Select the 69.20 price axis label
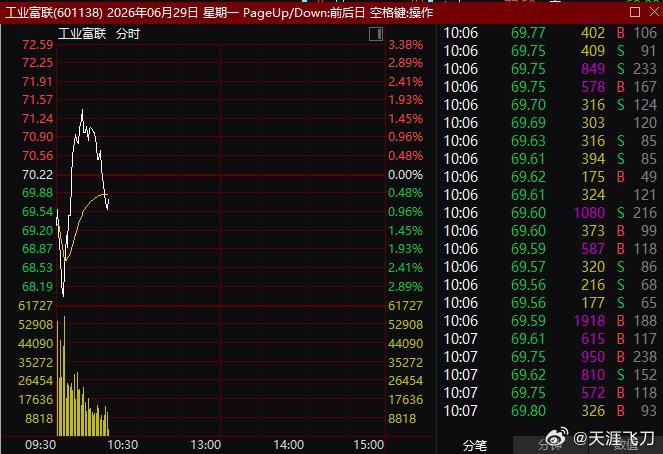 (x=38, y=231)
